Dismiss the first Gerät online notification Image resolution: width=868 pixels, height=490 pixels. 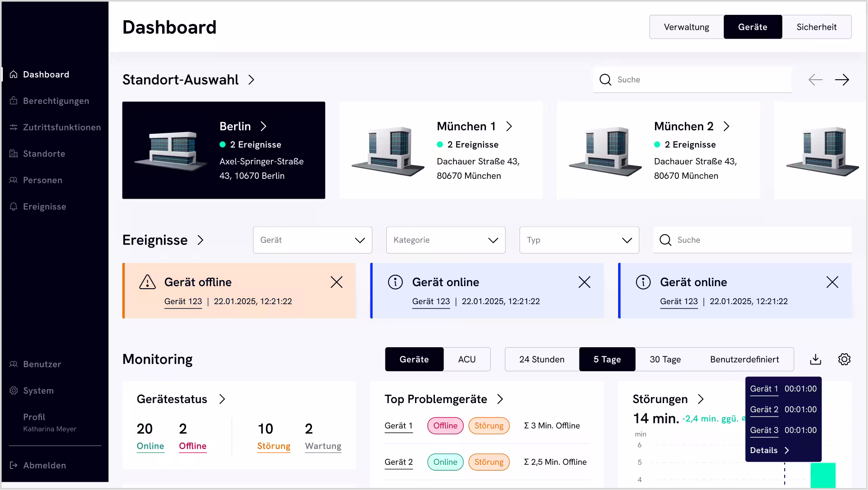584,282
